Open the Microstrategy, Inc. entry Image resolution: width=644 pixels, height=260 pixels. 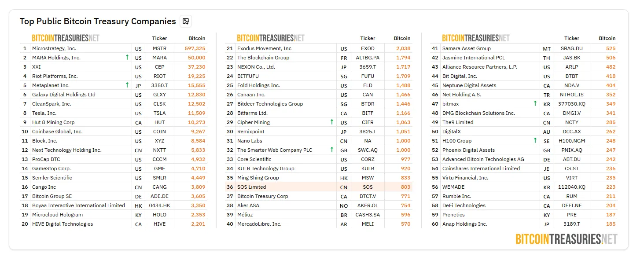(x=54, y=48)
